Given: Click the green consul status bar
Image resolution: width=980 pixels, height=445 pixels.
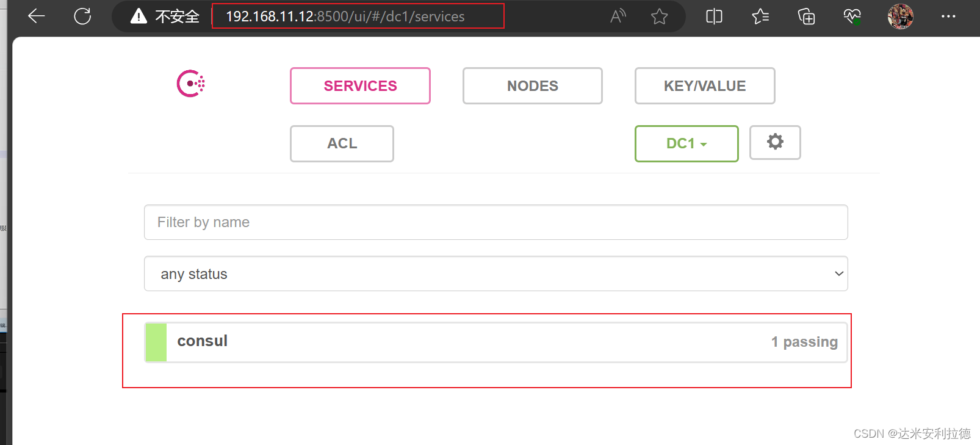Looking at the screenshot, I should point(156,342).
